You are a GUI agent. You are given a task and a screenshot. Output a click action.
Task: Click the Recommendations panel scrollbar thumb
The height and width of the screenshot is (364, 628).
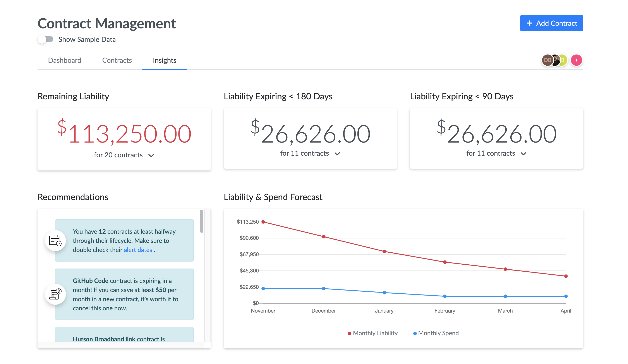(201, 221)
